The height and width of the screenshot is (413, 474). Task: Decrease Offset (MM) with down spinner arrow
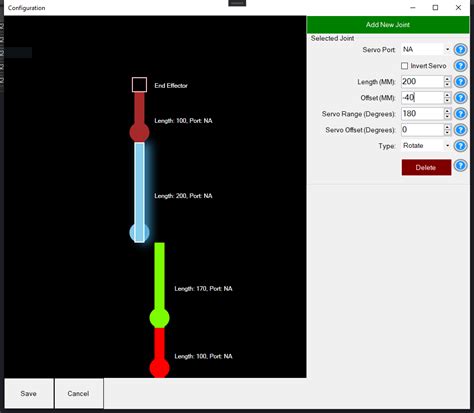pos(447,101)
